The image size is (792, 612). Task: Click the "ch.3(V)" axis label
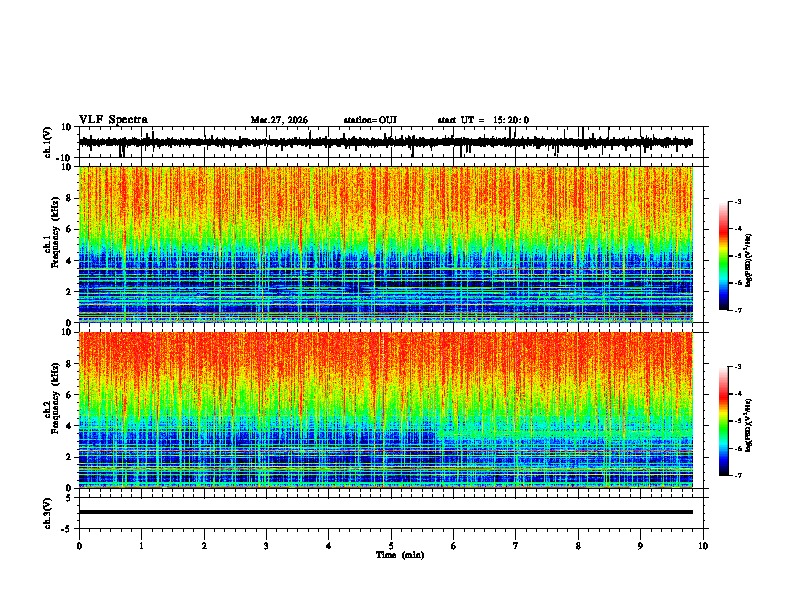pyautogui.click(x=47, y=513)
